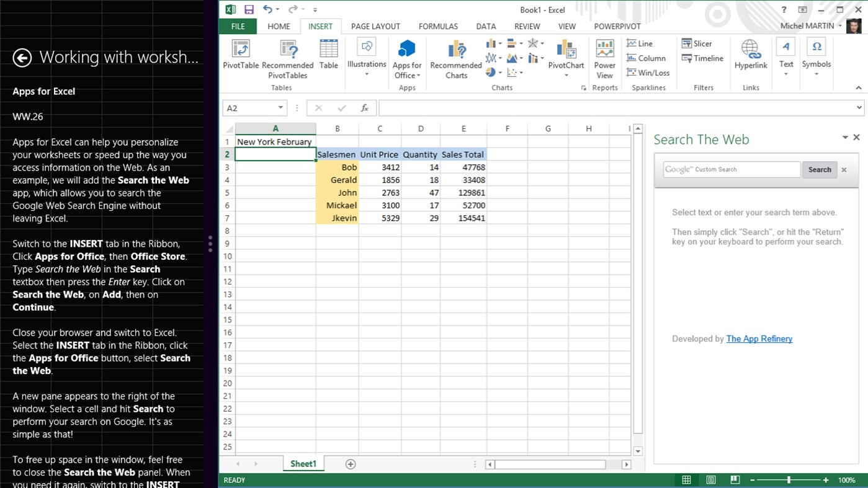This screenshot has width=868, height=488.
Task: Switch to the PAGE LAYOUT tab
Action: point(375,26)
